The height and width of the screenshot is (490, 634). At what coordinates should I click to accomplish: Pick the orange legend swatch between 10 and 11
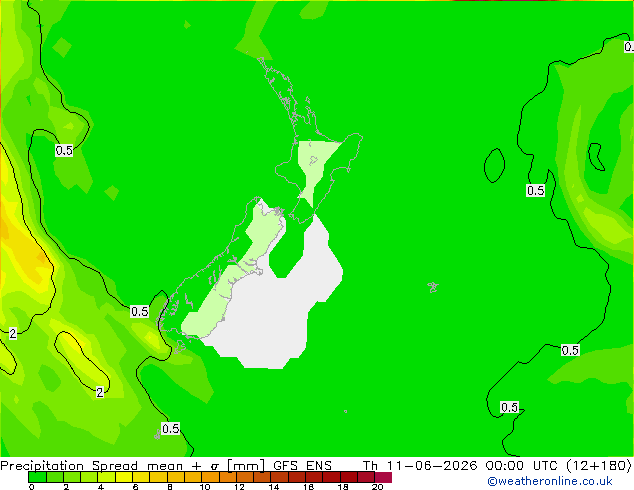pyautogui.click(x=211, y=477)
